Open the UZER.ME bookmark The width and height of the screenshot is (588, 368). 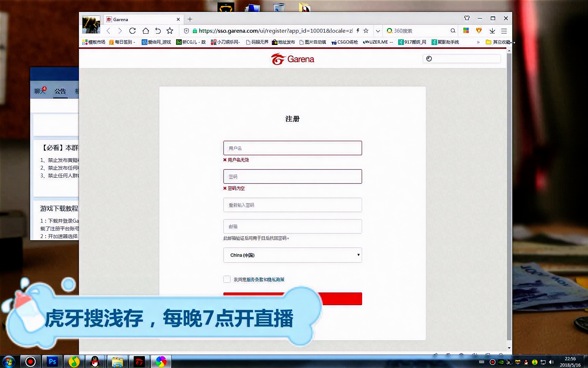[378, 42]
